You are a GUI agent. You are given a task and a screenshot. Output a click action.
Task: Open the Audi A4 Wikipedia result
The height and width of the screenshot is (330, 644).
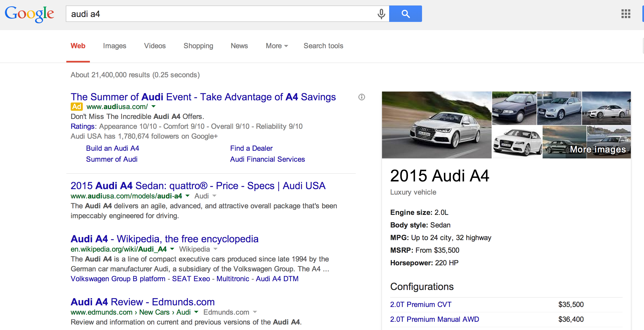point(164,239)
